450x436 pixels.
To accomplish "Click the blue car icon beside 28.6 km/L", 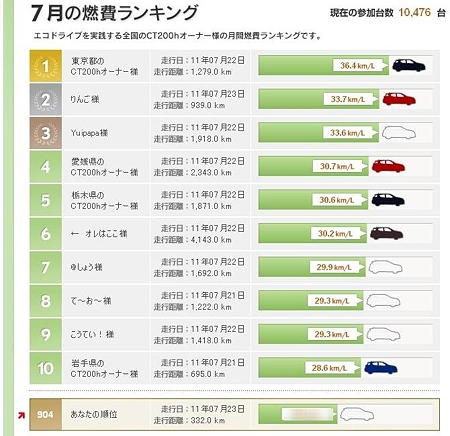I will (x=381, y=368).
